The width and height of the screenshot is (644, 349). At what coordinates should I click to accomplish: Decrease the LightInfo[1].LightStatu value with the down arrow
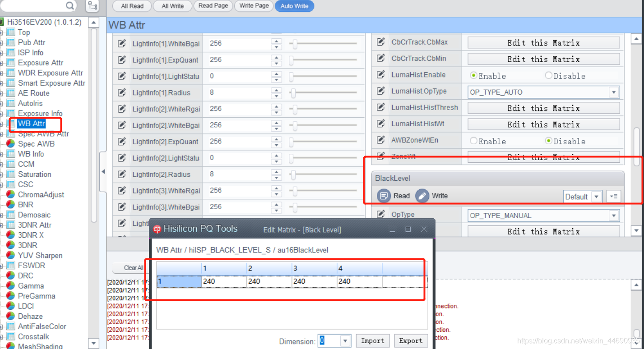(276, 79)
